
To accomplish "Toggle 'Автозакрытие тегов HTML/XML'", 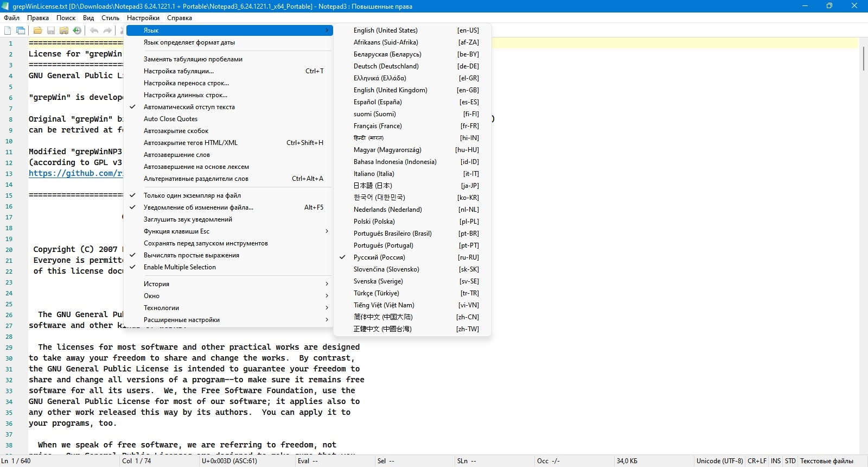I will point(228,143).
